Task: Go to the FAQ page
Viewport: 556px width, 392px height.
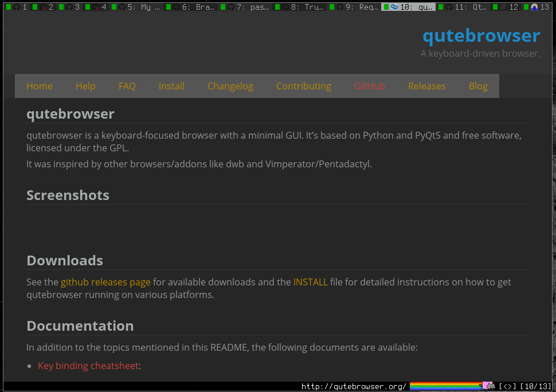Action: [127, 86]
